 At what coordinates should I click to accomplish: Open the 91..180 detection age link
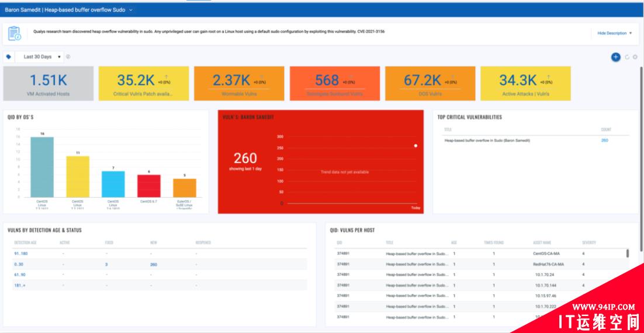[21, 253]
